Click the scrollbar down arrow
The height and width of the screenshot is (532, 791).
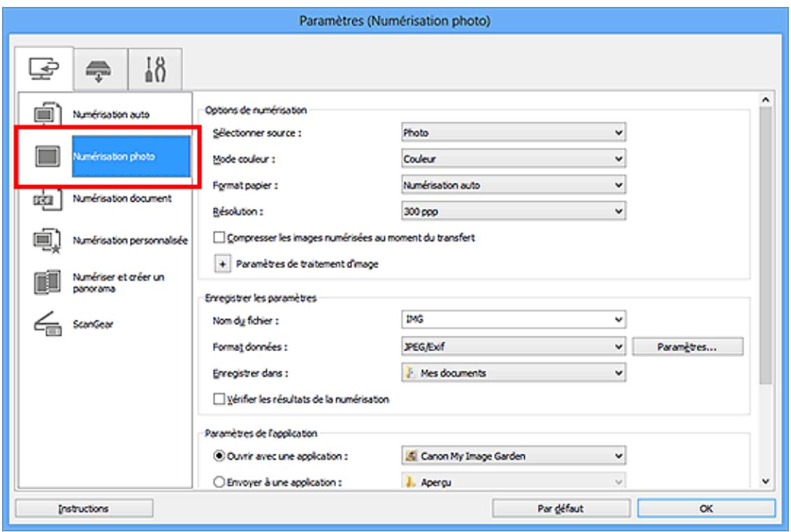coord(766,481)
